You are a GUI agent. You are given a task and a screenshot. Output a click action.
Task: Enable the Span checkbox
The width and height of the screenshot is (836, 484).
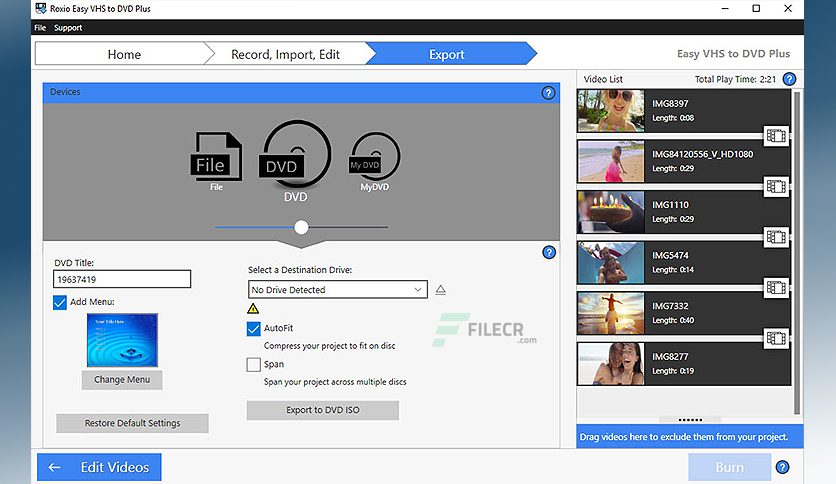coord(253,365)
